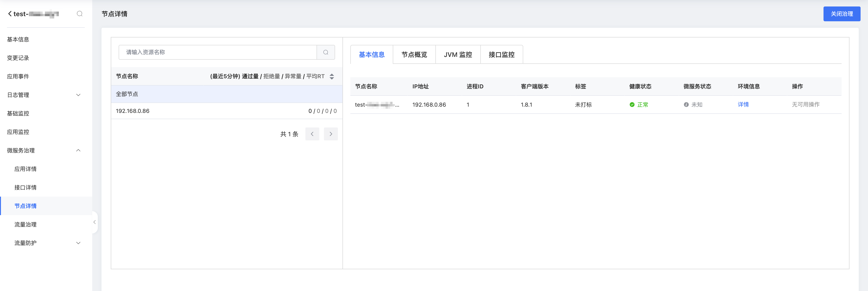
Task: Switch to the 节点概览 tab
Action: [x=414, y=55]
